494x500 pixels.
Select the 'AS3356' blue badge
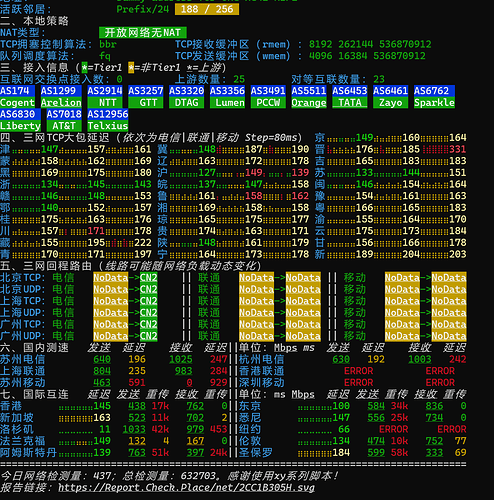click(x=227, y=91)
